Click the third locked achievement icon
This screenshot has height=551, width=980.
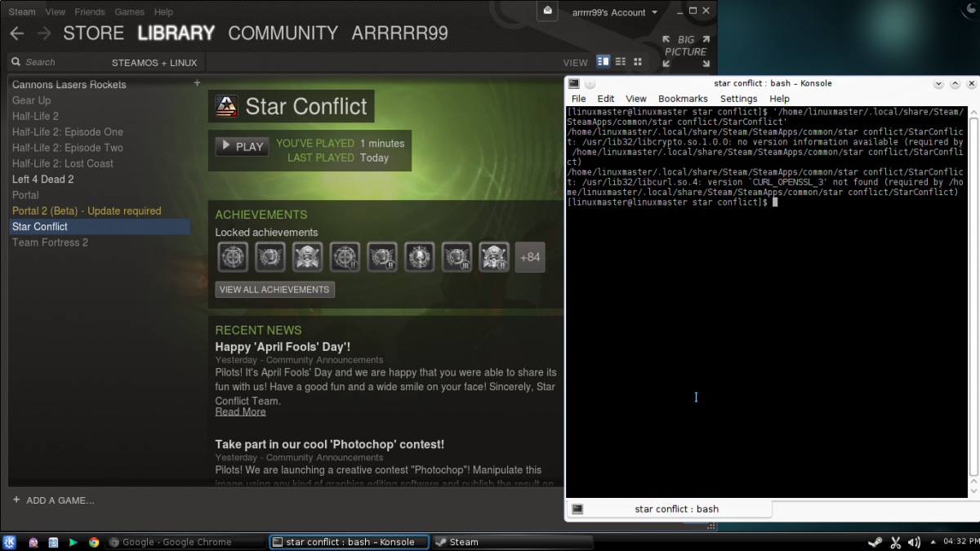point(308,257)
